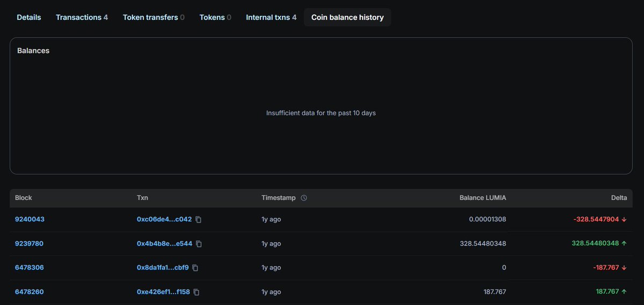Click timestamp of block 6478306 row
Image resolution: width=644 pixels, height=305 pixels.
[271, 267]
